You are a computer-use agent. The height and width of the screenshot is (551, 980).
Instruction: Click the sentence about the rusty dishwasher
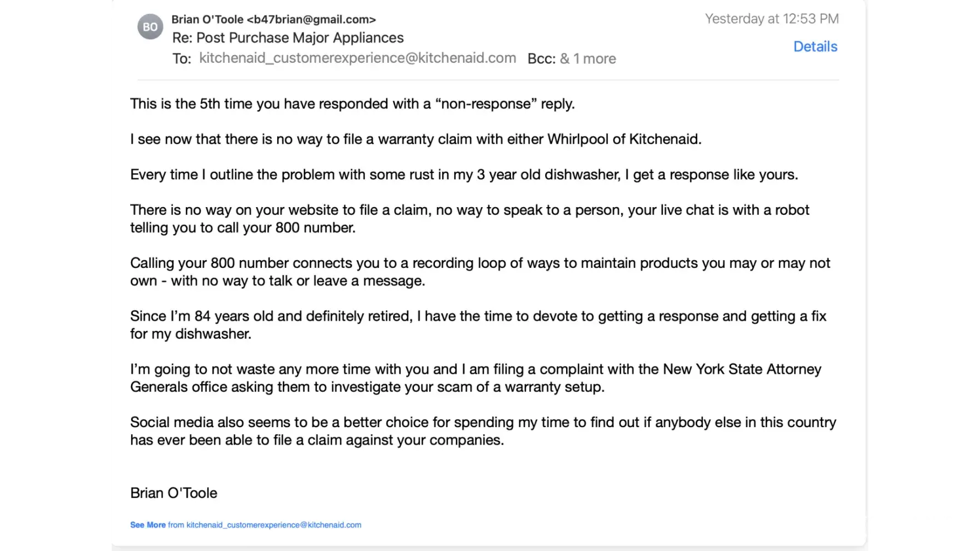[x=464, y=175]
